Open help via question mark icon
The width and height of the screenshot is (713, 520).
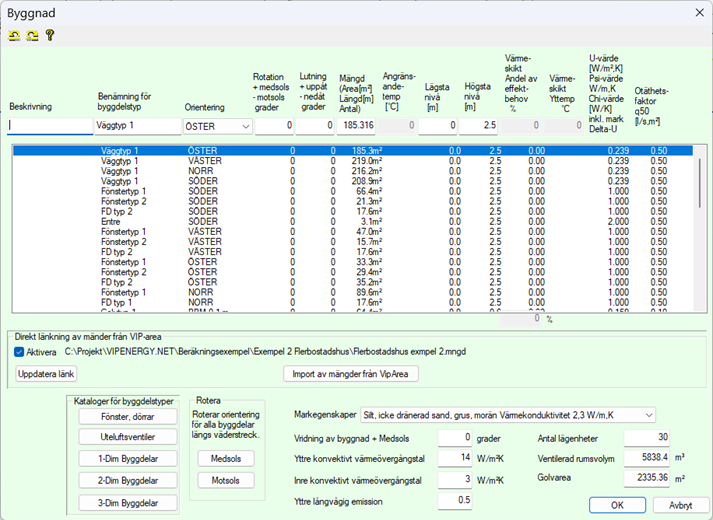pyautogui.click(x=49, y=35)
